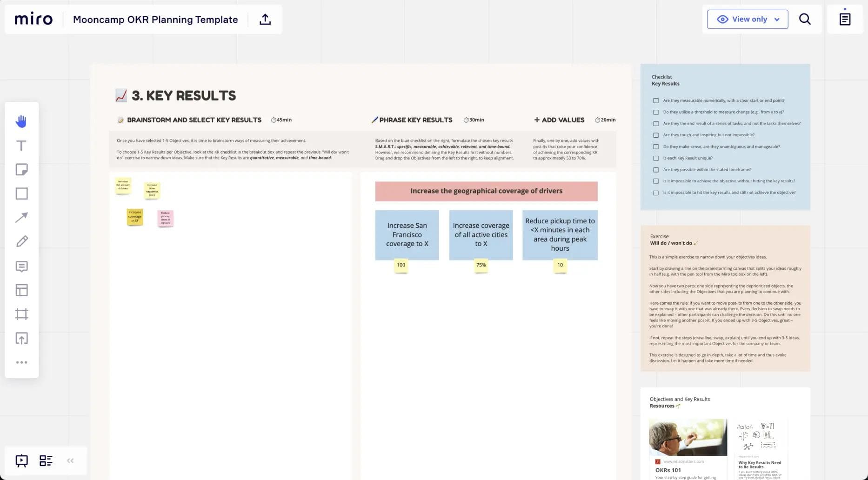Select the Shapes tool

coord(21,193)
